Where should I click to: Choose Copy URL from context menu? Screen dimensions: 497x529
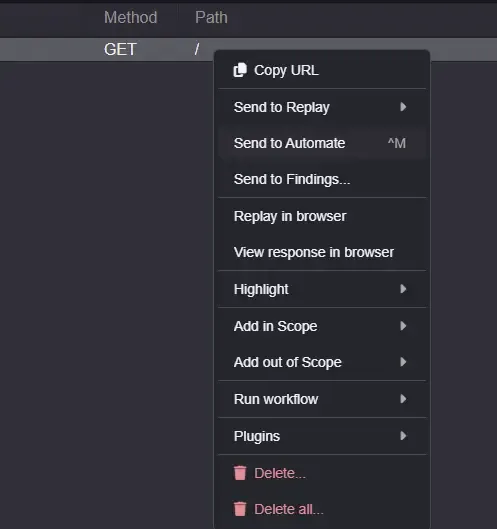pos(322,70)
